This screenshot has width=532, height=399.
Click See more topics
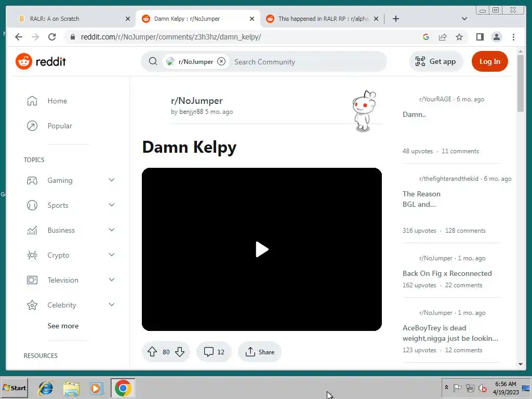[x=63, y=326]
